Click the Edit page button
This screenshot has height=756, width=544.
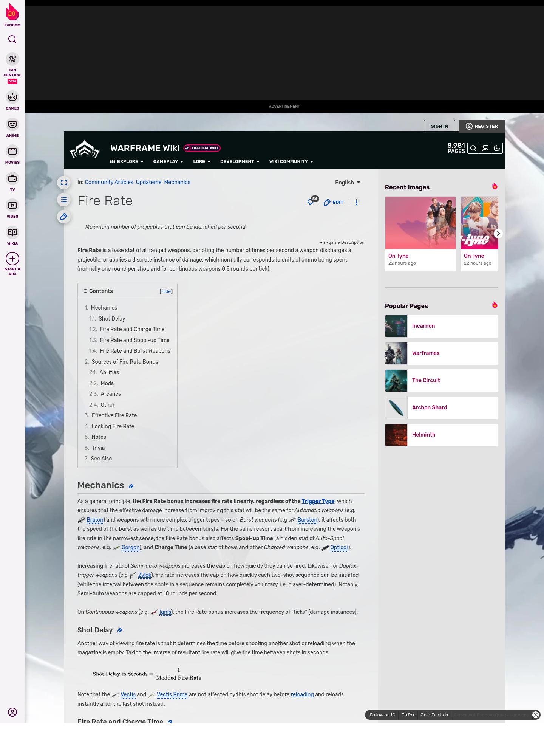pyautogui.click(x=334, y=202)
